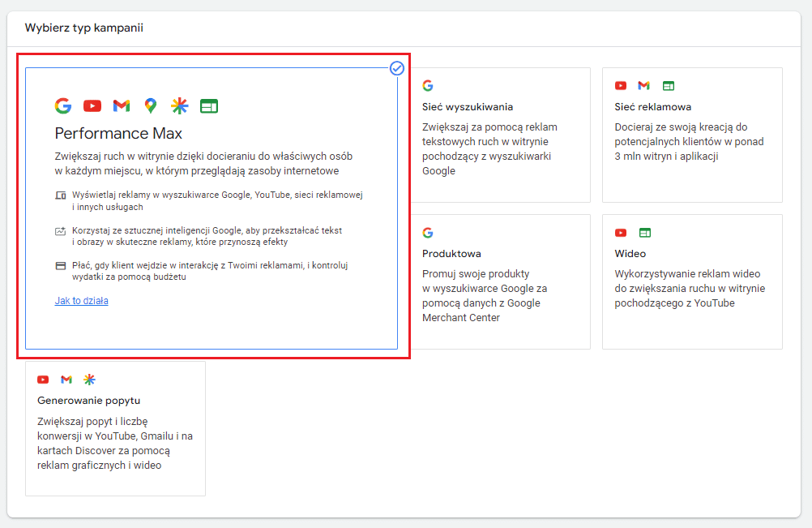The image size is (812, 528).
Task: Choose the Generowanie popytu campaign type
Action: click(115, 430)
